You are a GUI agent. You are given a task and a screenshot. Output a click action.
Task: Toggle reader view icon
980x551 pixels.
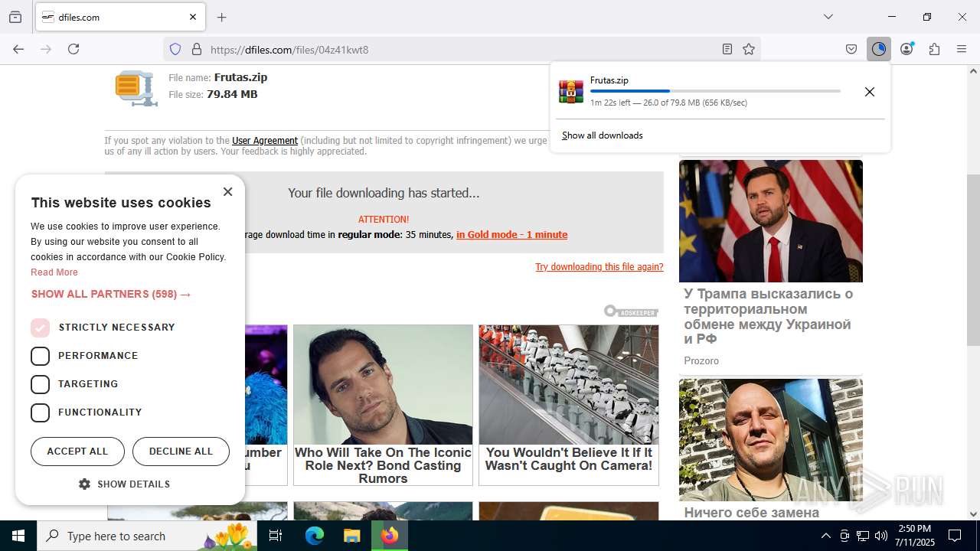click(727, 49)
